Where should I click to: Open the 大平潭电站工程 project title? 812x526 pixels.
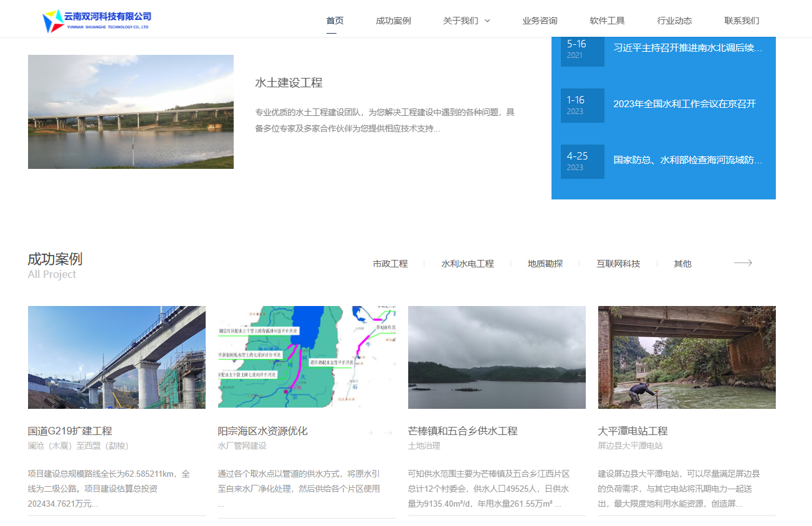(x=633, y=431)
